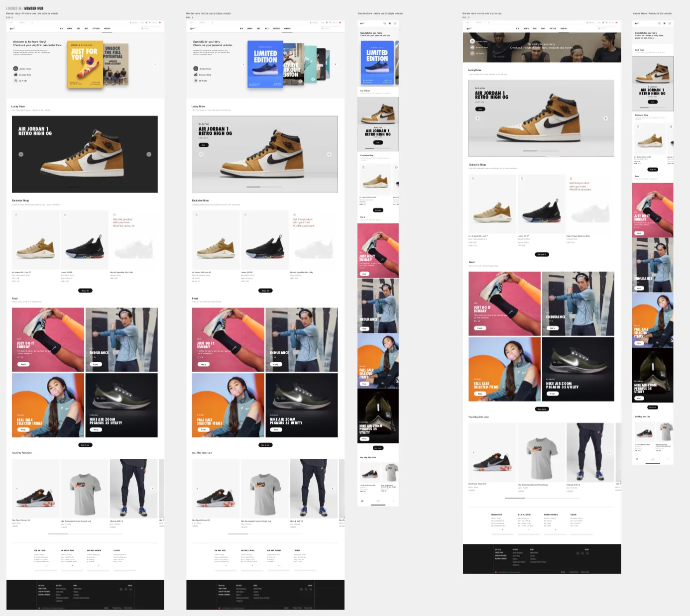The width and height of the screenshot is (690, 616).
Task: Click the Lucky Draw heading in the leftmost artboard
Action: [x=18, y=106]
